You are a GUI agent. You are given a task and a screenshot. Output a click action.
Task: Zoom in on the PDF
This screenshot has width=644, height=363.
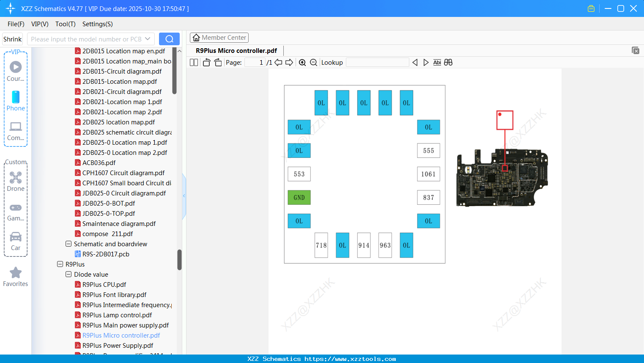point(302,63)
